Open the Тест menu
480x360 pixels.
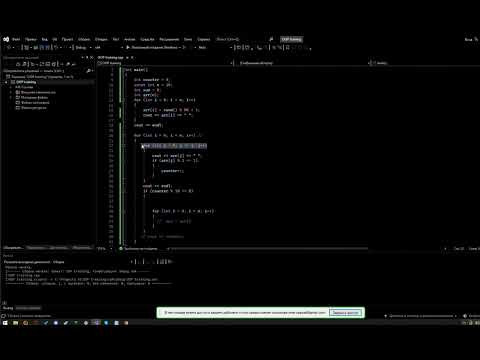(x=116, y=39)
